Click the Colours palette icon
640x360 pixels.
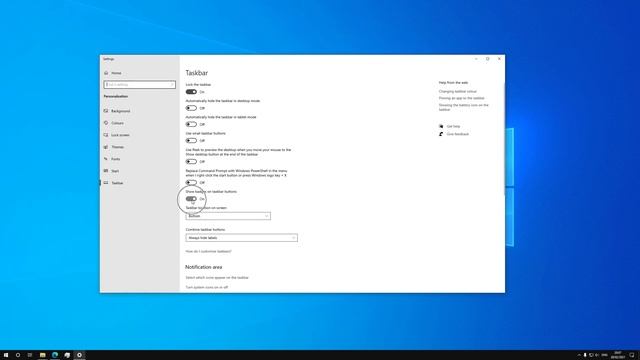106,123
